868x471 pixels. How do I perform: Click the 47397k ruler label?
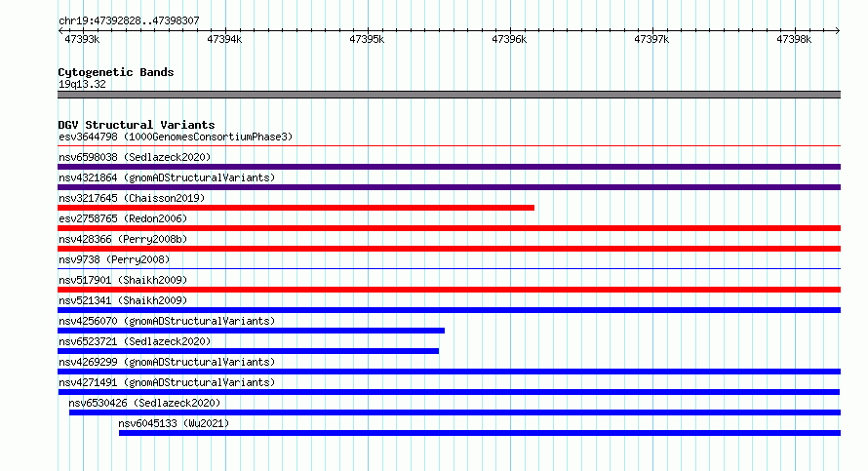651,39
